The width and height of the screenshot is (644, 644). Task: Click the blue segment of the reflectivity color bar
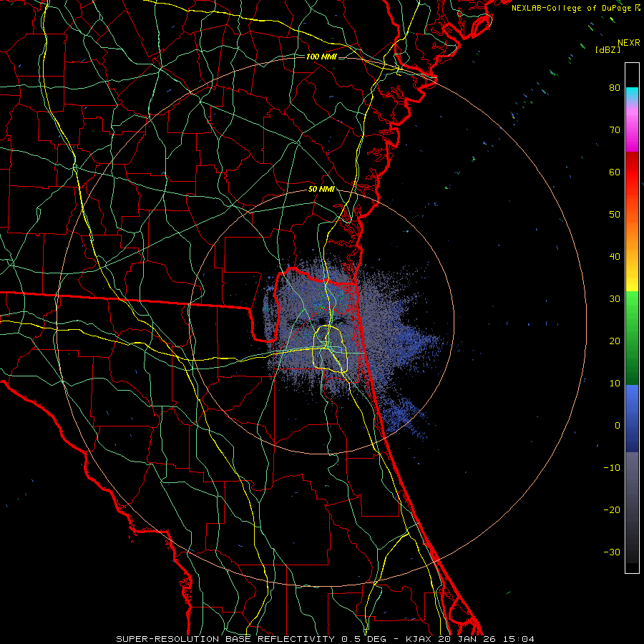[632, 418]
